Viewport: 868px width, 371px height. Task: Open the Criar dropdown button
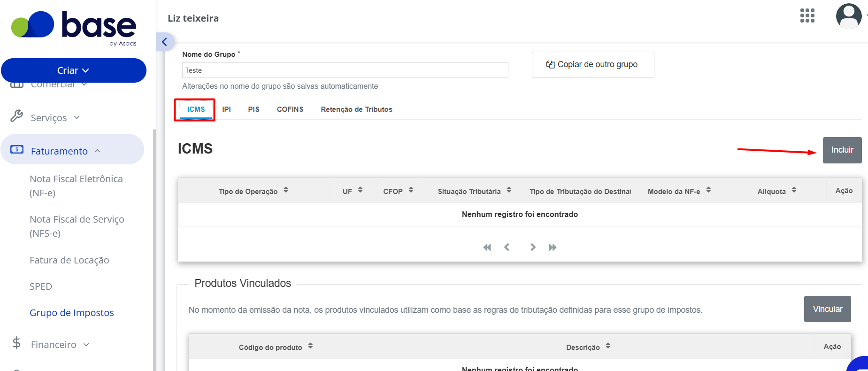74,70
